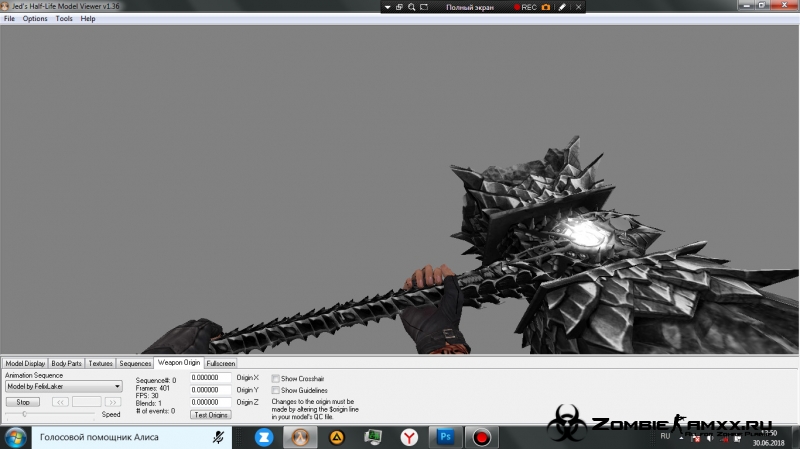Switch to the Model Display tab
The width and height of the screenshot is (800, 449).
tap(25, 363)
